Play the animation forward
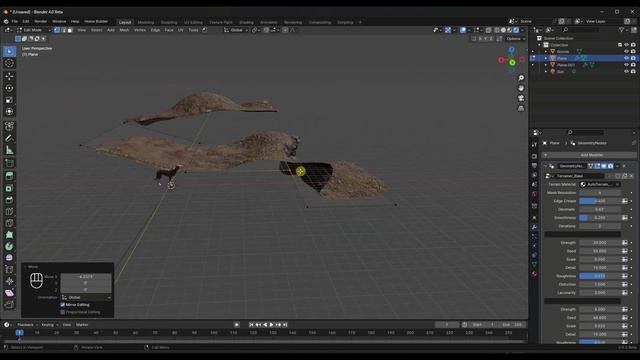The width and height of the screenshot is (640, 360). click(271, 325)
